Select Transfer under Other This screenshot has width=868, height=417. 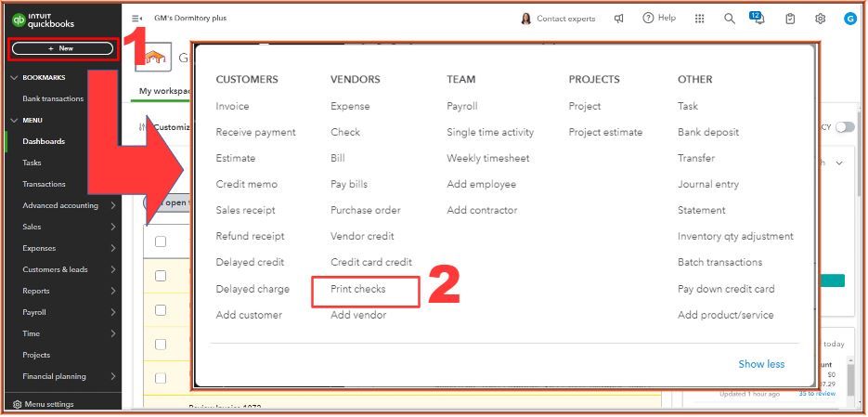click(x=696, y=159)
